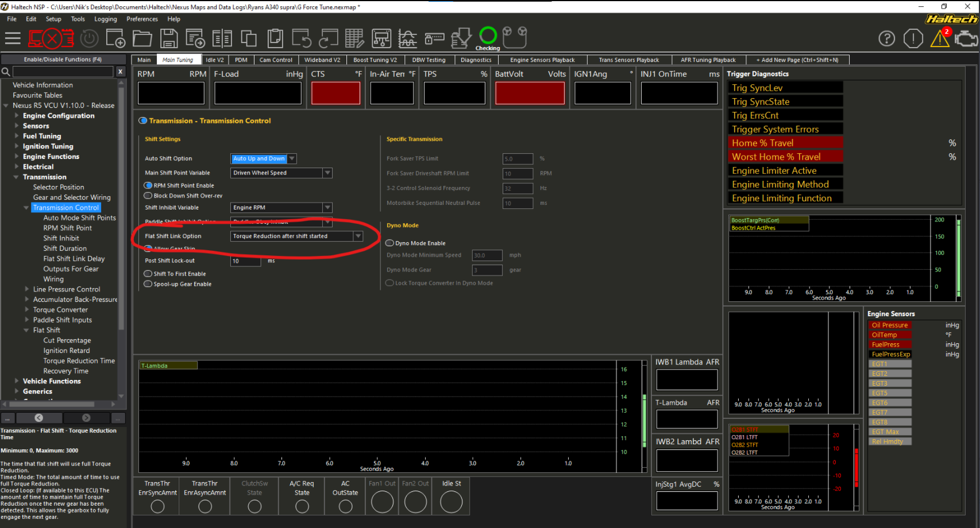Image resolution: width=980 pixels, height=528 pixels.
Task: Expand the Vehicle Functions tree node
Action: [x=16, y=381]
